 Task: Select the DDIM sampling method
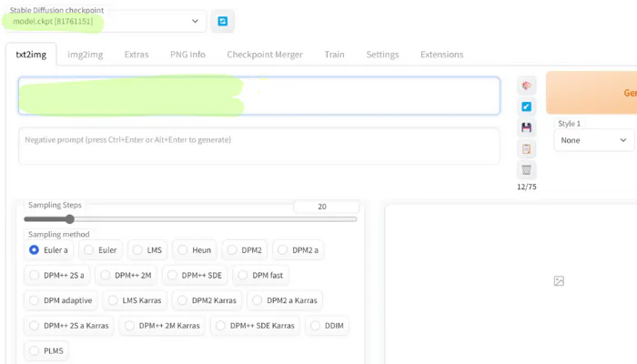327,326
